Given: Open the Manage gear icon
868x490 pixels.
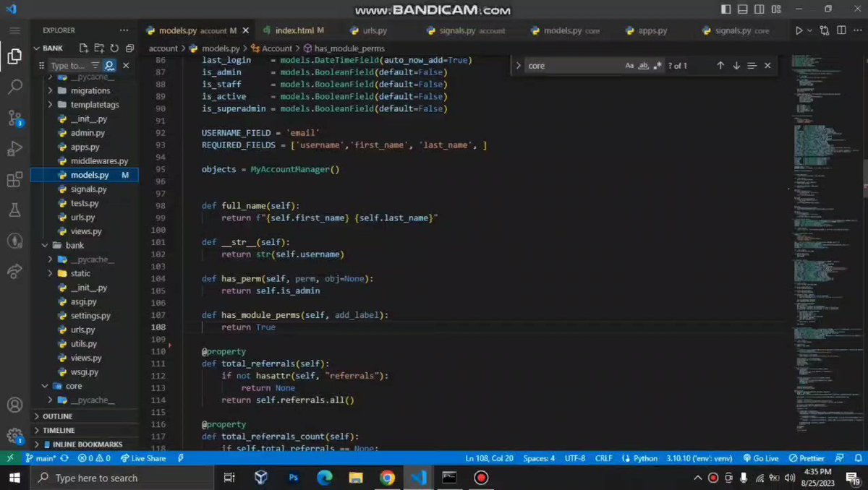Looking at the screenshot, I should (14, 436).
